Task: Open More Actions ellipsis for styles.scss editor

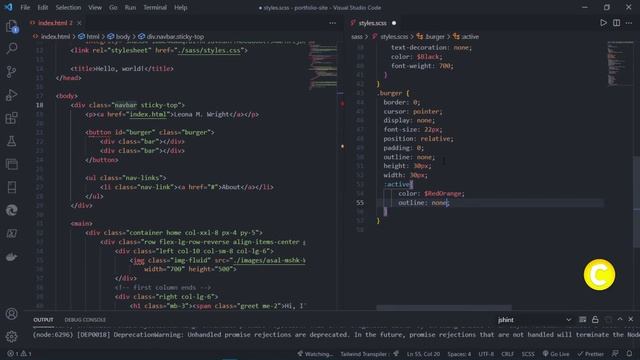Action: coord(629,23)
